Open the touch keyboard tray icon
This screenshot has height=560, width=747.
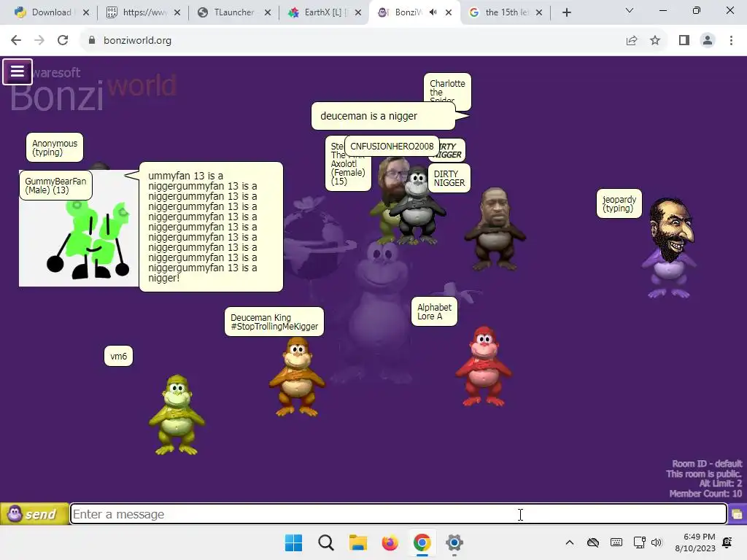[x=616, y=542]
